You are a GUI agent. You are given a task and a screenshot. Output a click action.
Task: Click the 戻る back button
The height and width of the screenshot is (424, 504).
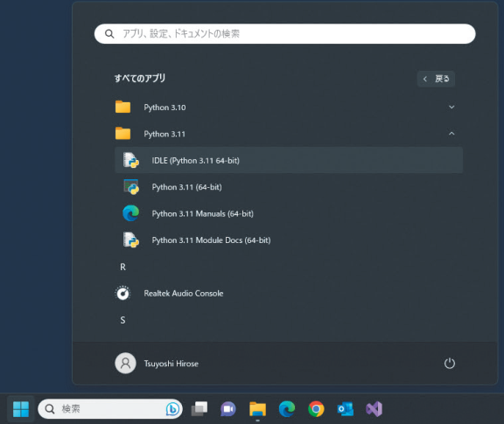pos(436,79)
